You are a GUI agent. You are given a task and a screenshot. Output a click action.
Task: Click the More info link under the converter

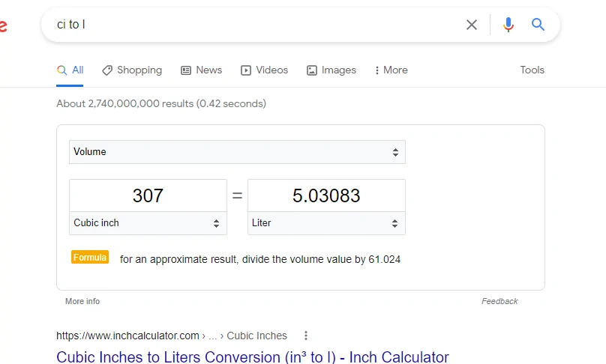(x=82, y=301)
